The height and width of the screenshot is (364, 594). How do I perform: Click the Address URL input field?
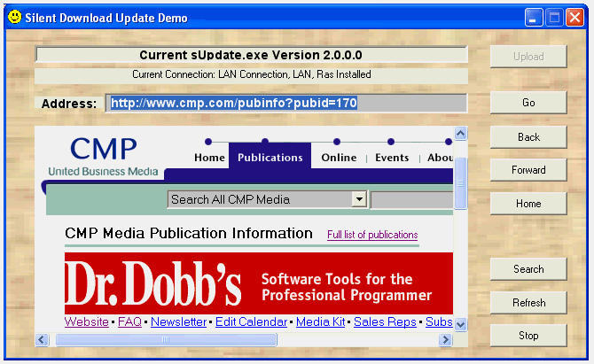tap(286, 104)
